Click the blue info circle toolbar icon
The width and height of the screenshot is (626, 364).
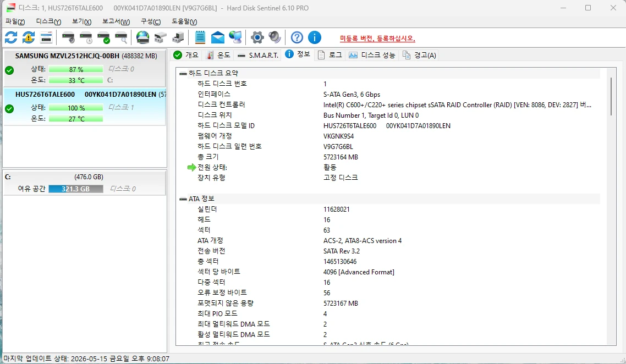[x=315, y=37]
